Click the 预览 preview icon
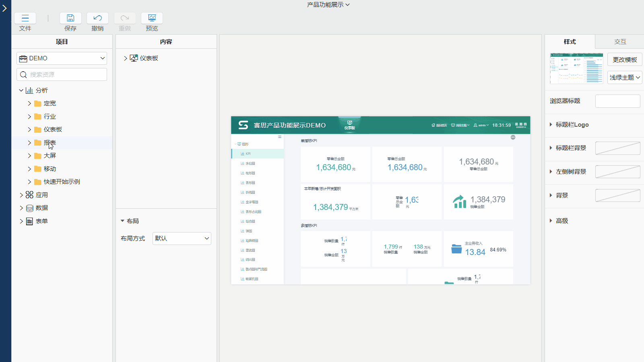This screenshot has width=644, height=362. [x=152, y=18]
